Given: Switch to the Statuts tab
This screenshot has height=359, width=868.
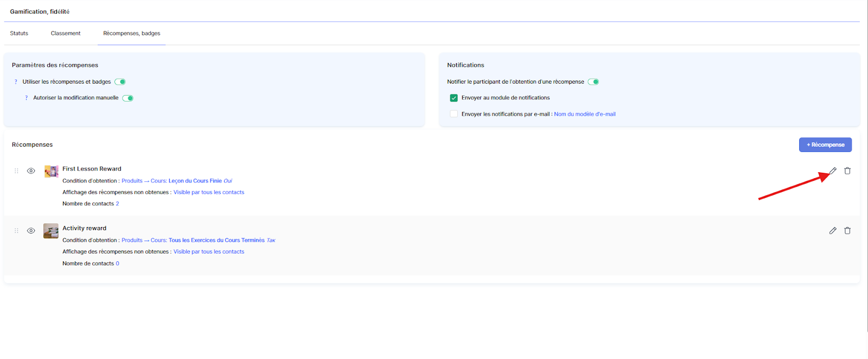Looking at the screenshot, I should (19, 34).
